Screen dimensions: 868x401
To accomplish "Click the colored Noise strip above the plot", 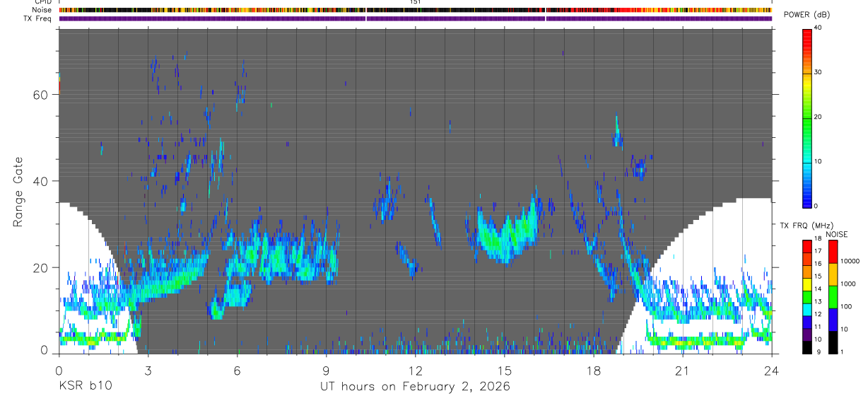I will [416, 10].
